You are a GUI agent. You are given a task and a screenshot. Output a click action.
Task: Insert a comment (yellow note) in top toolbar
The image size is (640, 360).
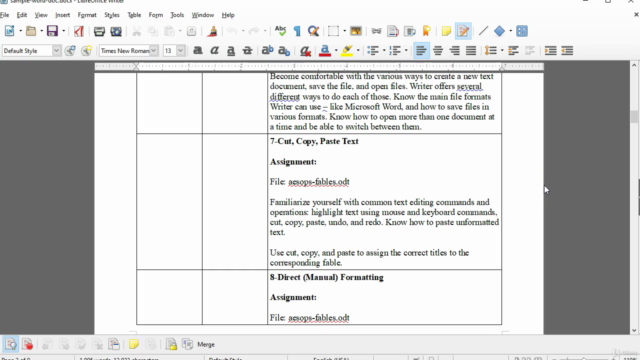pos(446,31)
